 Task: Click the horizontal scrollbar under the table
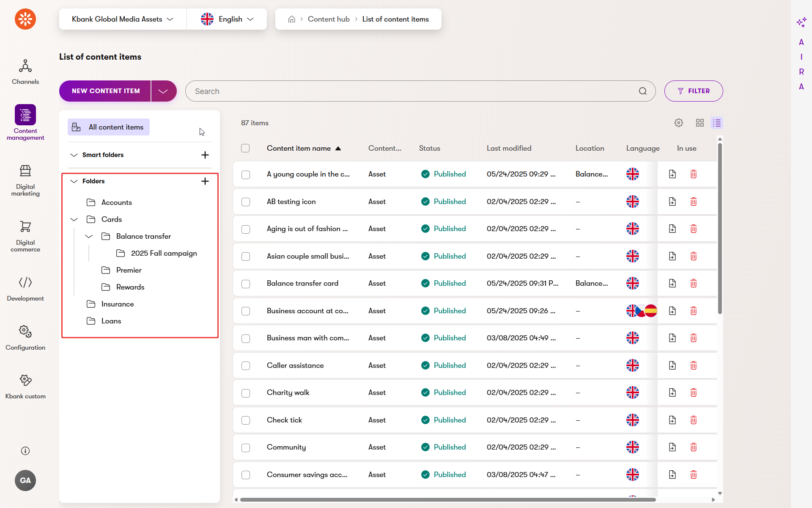(448, 500)
